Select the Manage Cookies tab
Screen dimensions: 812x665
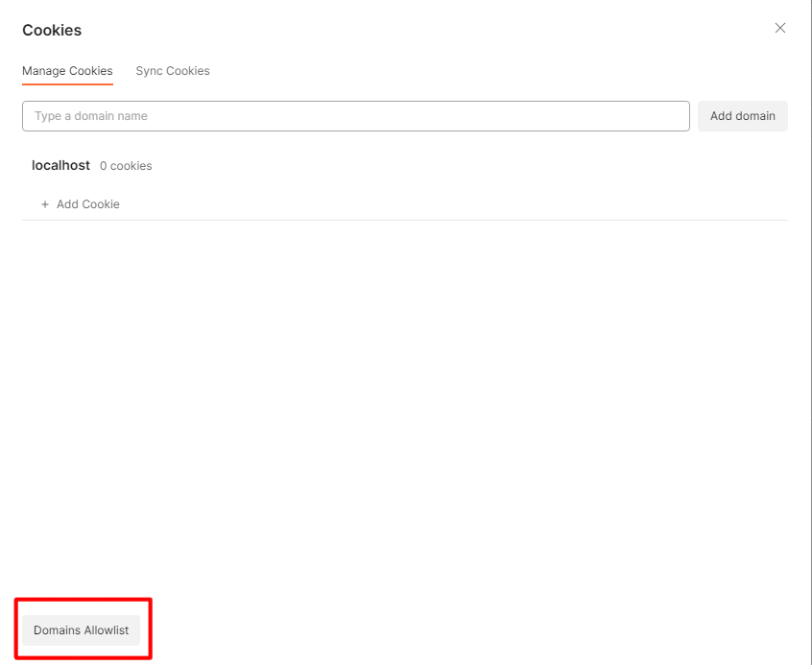(x=67, y=71)
